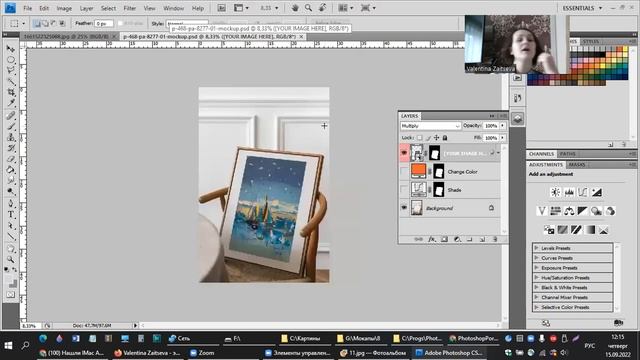The width and height of the screenshot is (640, 360).
Task: Open Adobe Photoshop taskbar button
Action: (448, 353)
